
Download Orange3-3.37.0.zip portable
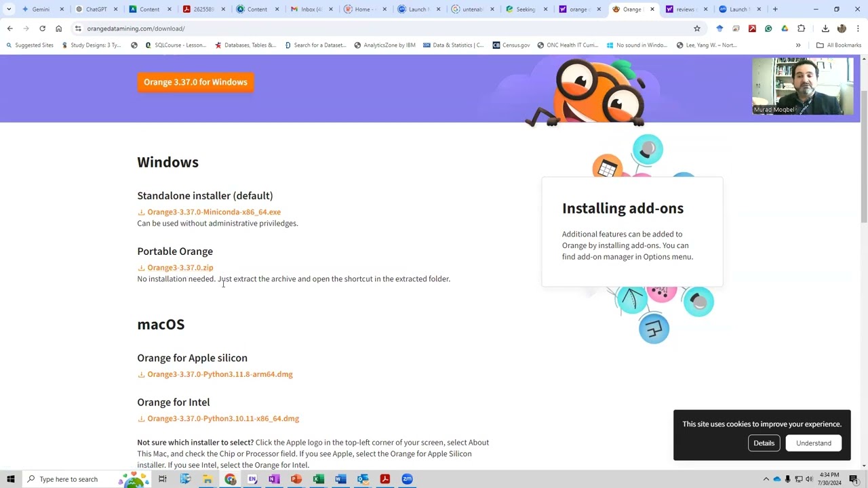point(180,268)
